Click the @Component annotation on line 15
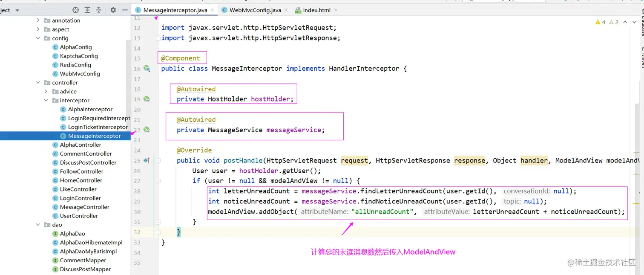Image resolution: width=644 pixels, height=275 pixels. pyautogui.click(x=181, y=58)
